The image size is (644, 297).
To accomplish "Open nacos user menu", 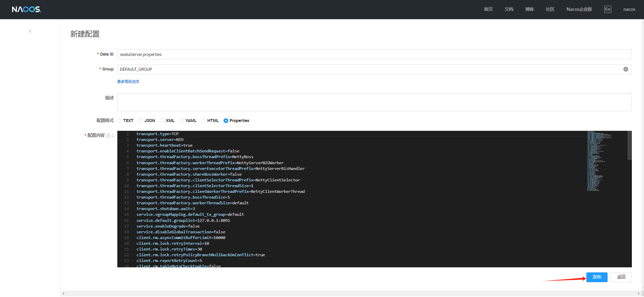I will pyautogui.click(x=629, y=9).
